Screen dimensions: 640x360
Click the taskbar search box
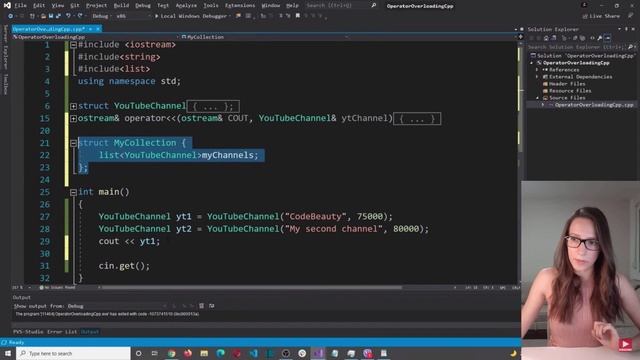click(73, 353)
